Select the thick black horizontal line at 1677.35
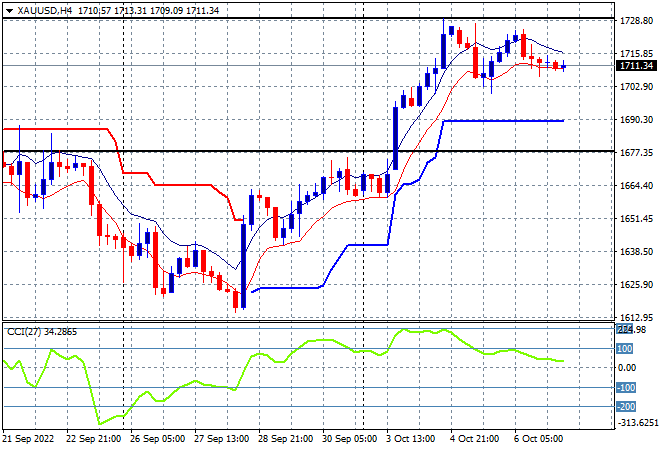Screen dimensions: 660x450 [307, 151]
